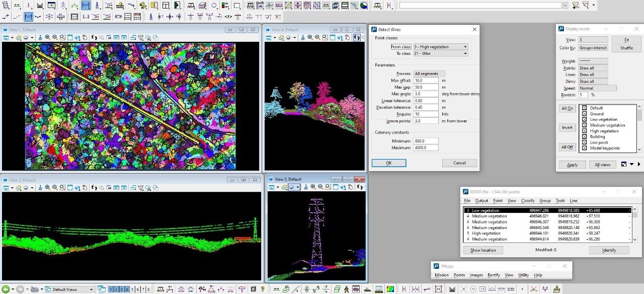Click the Weight line style selector

pos(592,61)
